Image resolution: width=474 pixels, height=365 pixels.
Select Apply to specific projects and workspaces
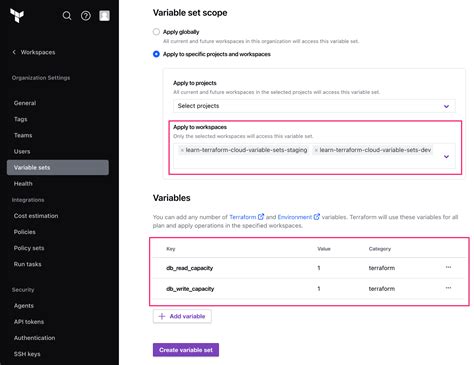click(x=156, y=54)
